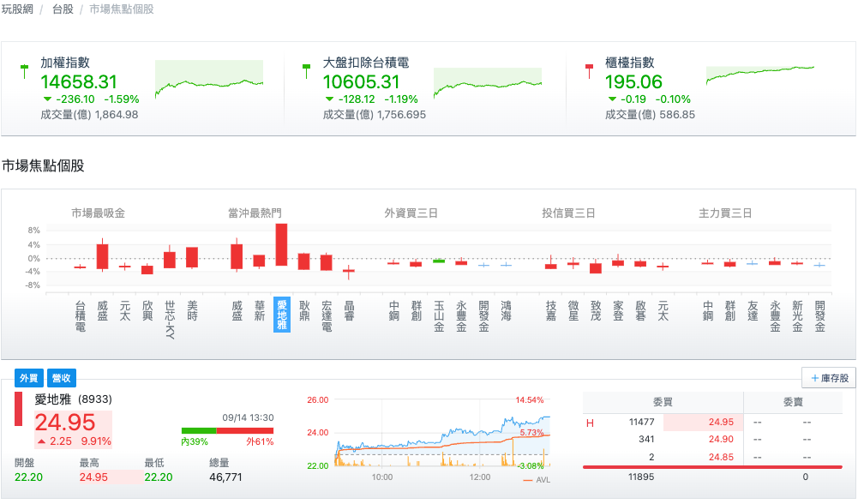Select 開發金 under 主力買三日
The height and width of the screenshot is (504, 858).
pos(819,316)
